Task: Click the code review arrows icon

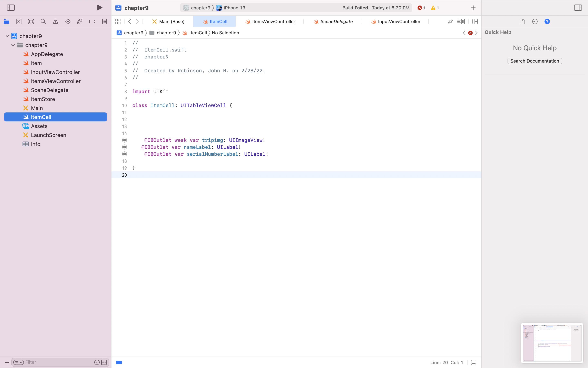Action: (x=450, y=22)
